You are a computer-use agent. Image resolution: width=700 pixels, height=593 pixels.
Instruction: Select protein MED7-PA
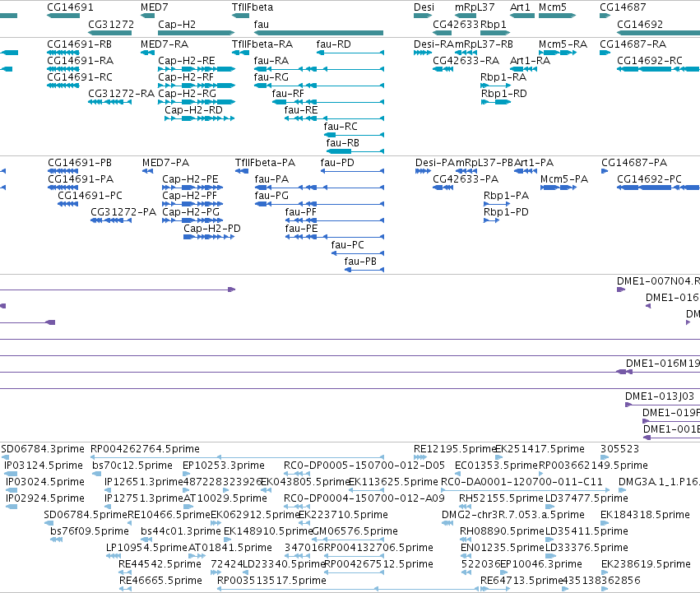pos(148,171)
